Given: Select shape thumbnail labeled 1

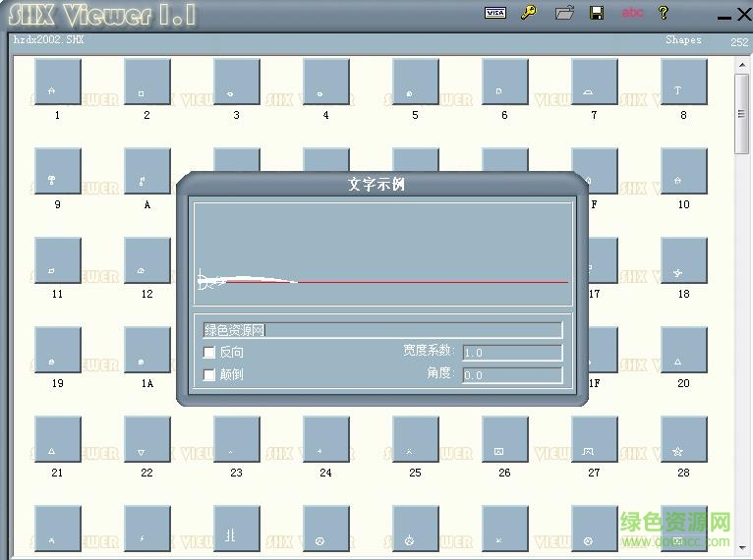Looking at the screenshot, I should pos(58,82).
